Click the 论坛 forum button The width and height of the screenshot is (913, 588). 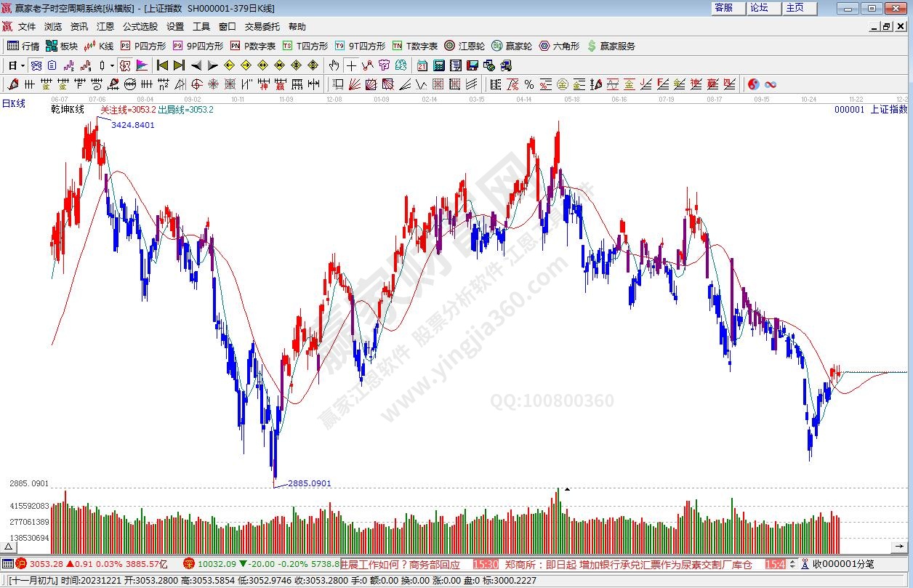click(x=759, y=8)
